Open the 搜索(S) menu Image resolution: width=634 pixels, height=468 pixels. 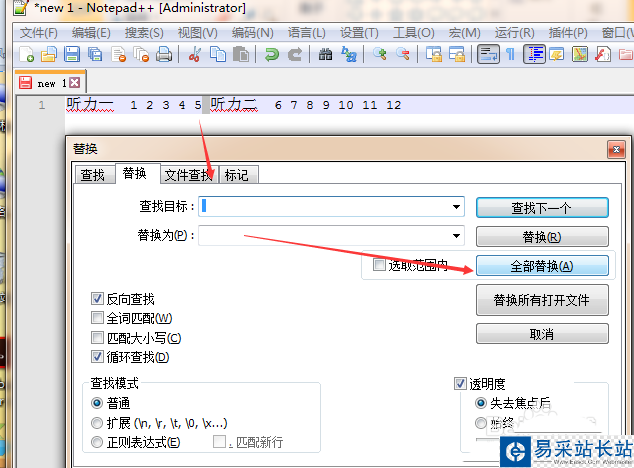(144, 33)
